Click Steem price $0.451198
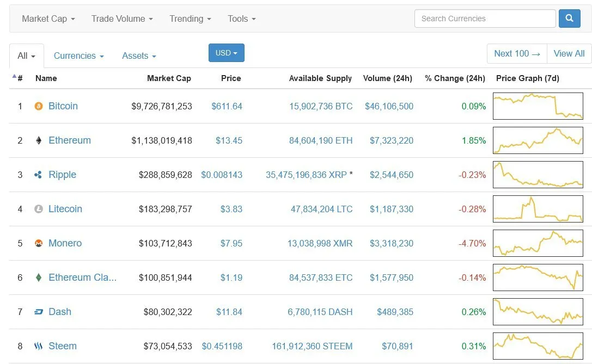592x364 pixels. [x=222, y=346]
